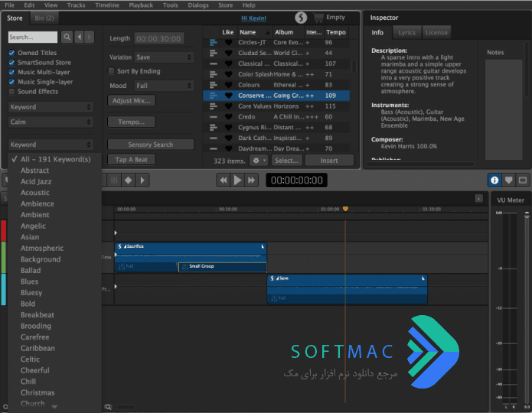The image size is (532, 413).
Task: Like the Credo track heart
Action: click(229, 117)
